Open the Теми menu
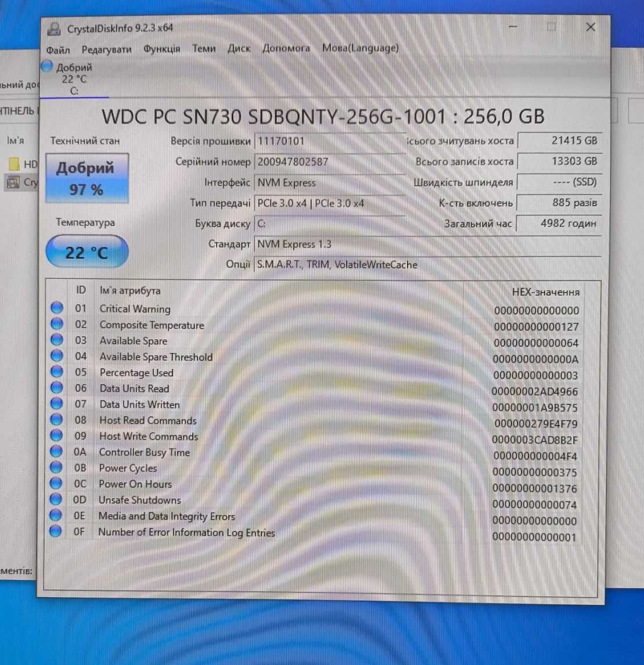Image resolution: width=644 pixels, height=665 pixels. tap(204, 48)
